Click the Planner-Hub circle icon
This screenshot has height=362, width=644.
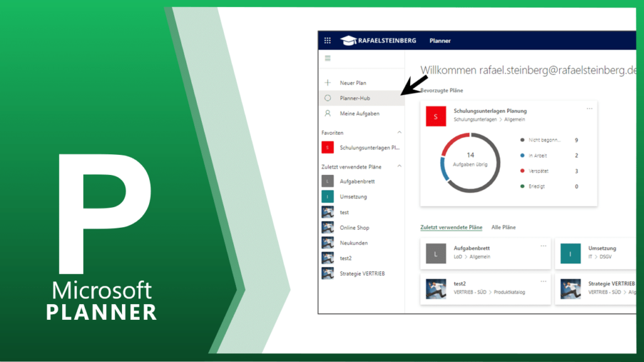327,98
